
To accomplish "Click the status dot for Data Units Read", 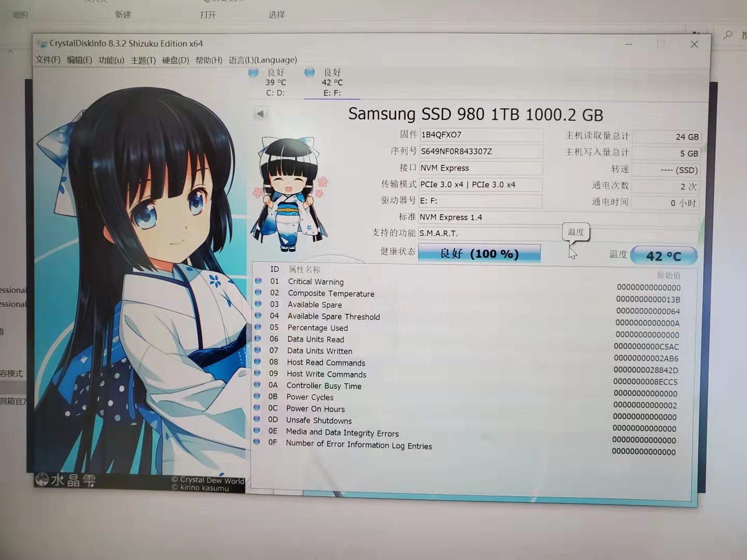I will click(257, 338).
